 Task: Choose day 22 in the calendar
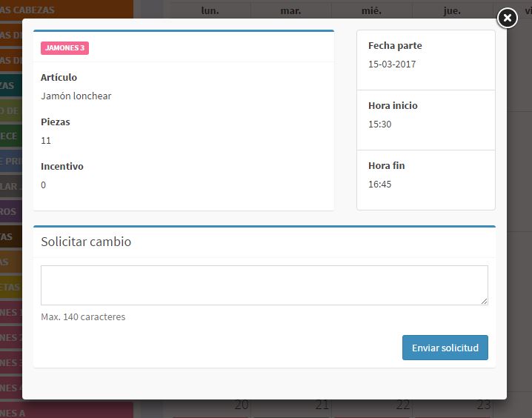click(x=402, y=405)
